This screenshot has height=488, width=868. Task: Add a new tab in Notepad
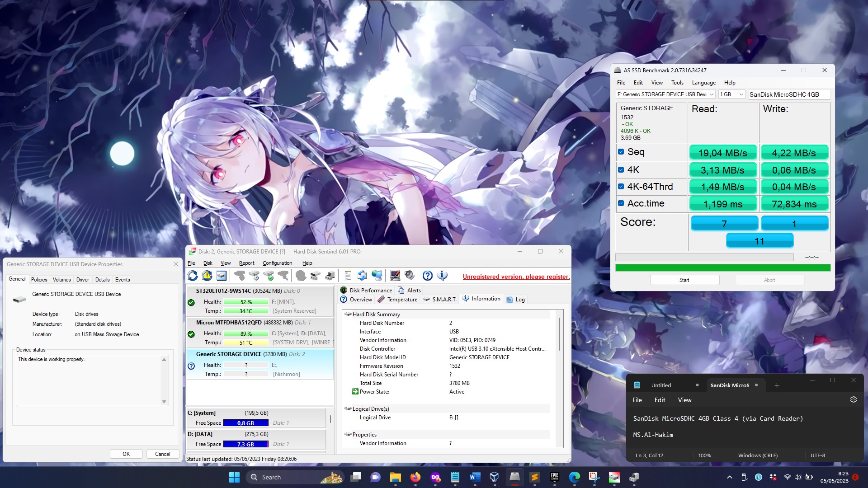tap(777, 385)
